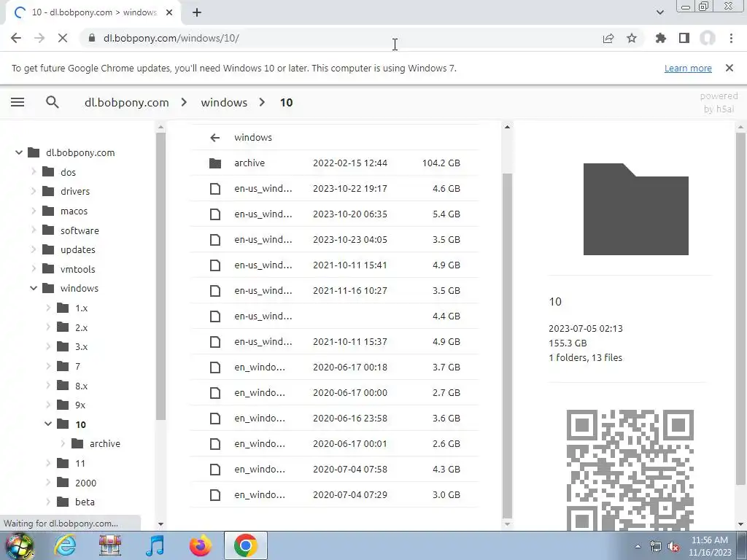Open file dated 2020-06-17 00:18

click(x=334, y=367)
